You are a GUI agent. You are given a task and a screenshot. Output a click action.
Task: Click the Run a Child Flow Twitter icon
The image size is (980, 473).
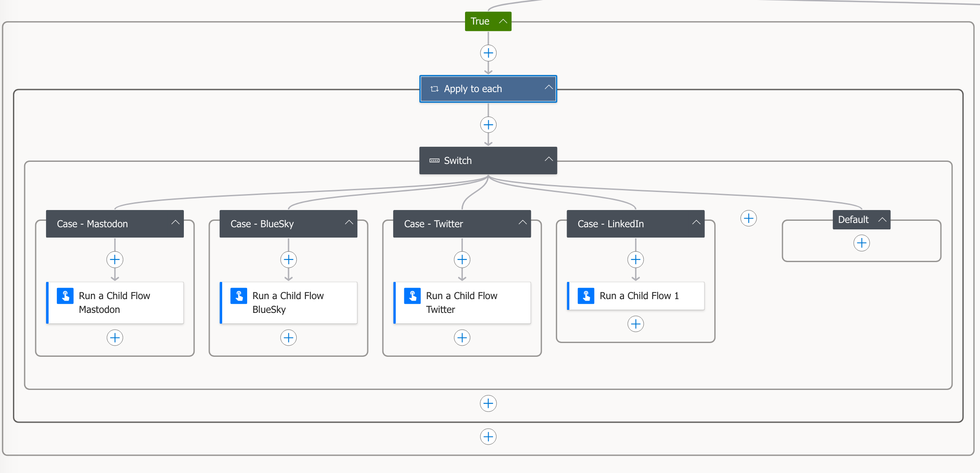412,296
